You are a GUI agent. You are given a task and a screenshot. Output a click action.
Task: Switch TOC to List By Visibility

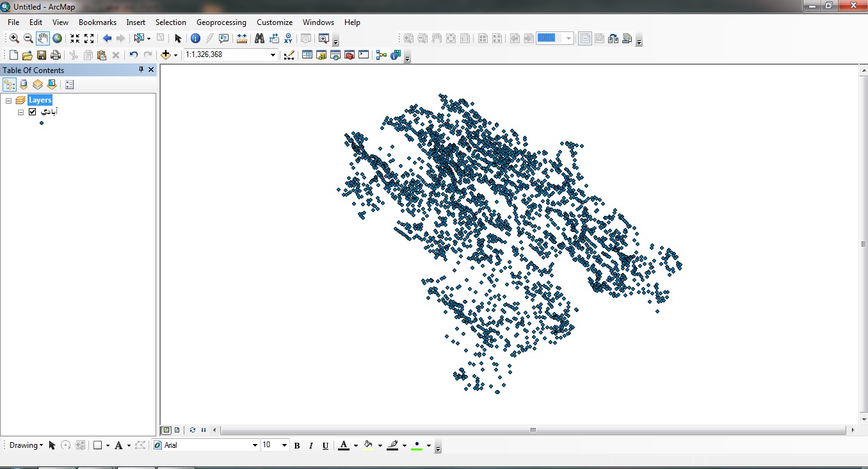click(x=38, y=85)
